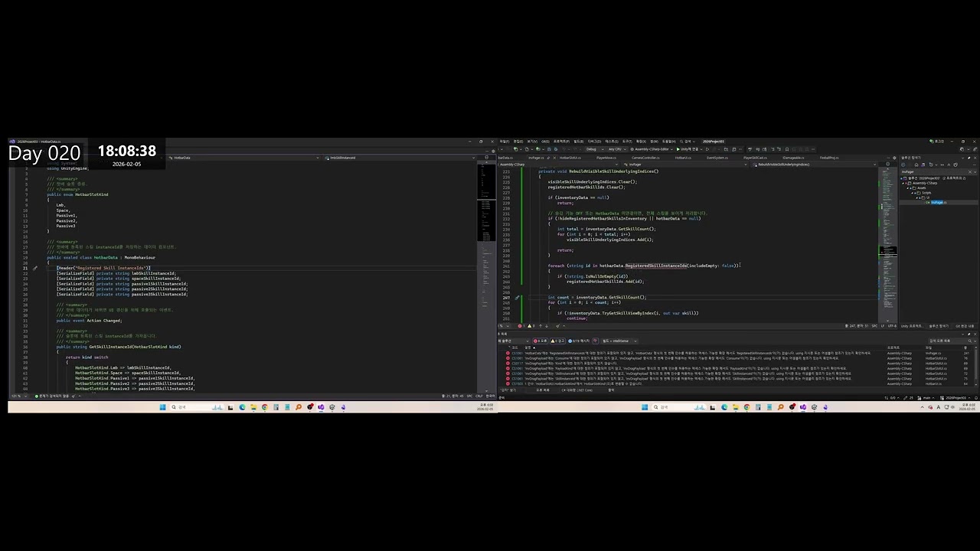Screen dimensions: 980x551
Task: Click the CRLF line-ending indicator in left window
Action: [x=479, y=396]
